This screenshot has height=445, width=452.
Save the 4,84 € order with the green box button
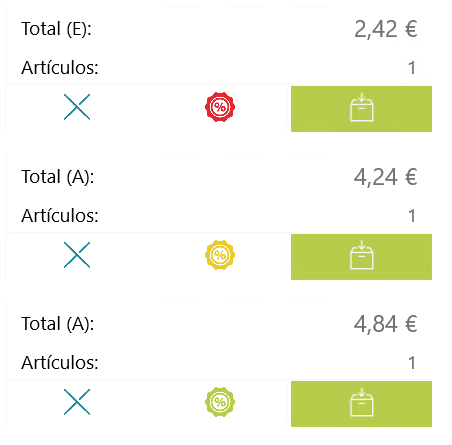click(x=361, y=404)
